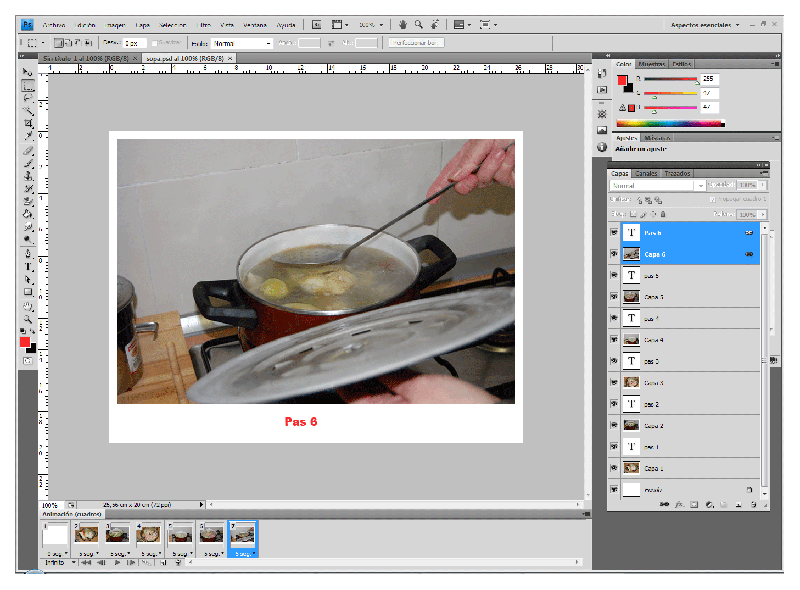Select the Lasso tool
The width and height of the screenshot is (800, 590).
[28, 98]
